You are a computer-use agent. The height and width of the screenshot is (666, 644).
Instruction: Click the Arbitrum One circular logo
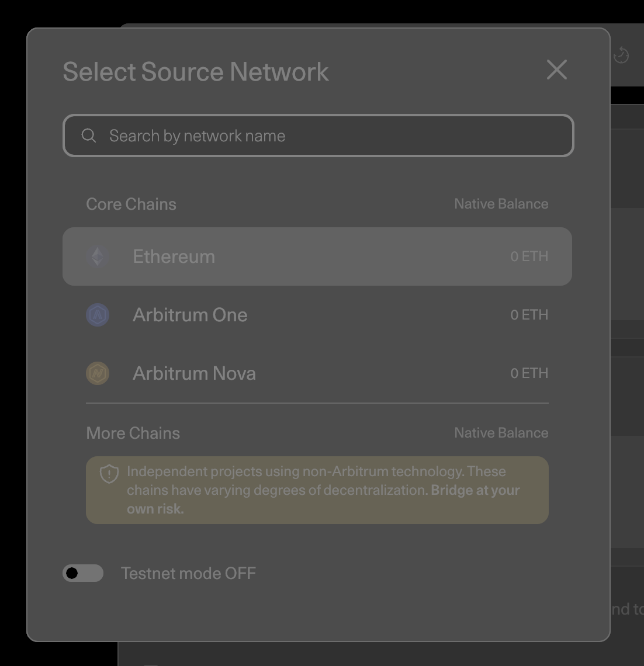[x=97, y=315]
